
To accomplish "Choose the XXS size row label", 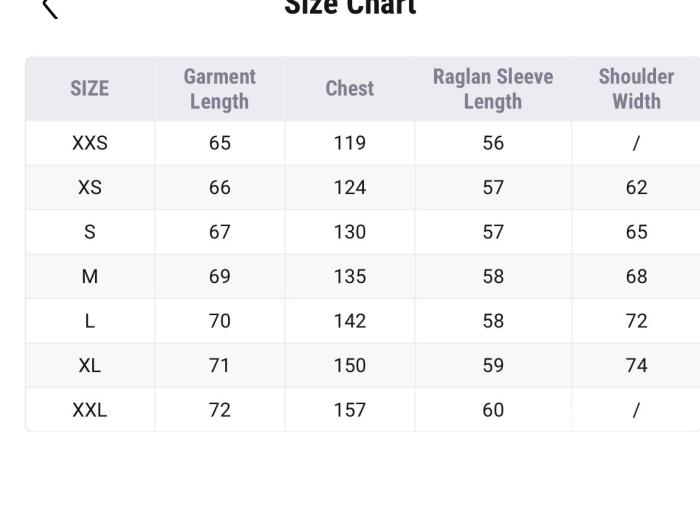I will [89, 143].
